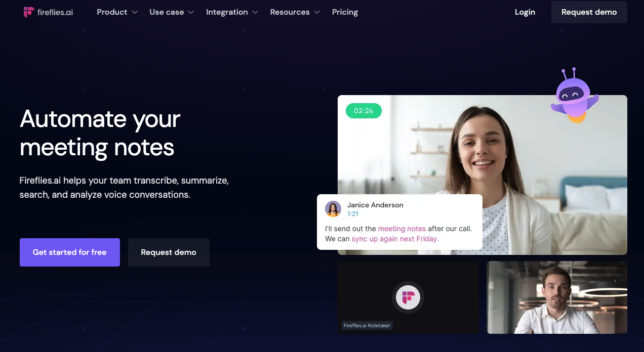Viewport: 644px width, 352px height.
Task: Click the header Request demo button
Action: tap(589, 12)
